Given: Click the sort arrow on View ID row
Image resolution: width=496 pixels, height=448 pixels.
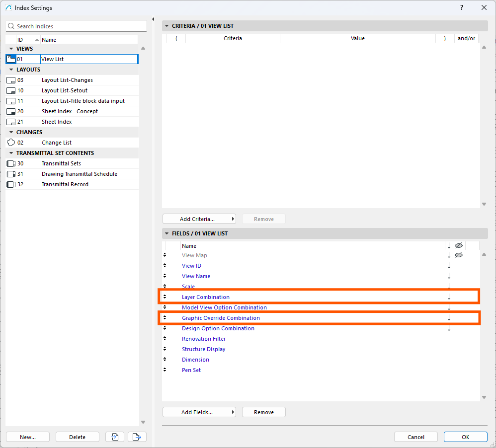Looking at the screenshot, I should [x=449, y=266].
